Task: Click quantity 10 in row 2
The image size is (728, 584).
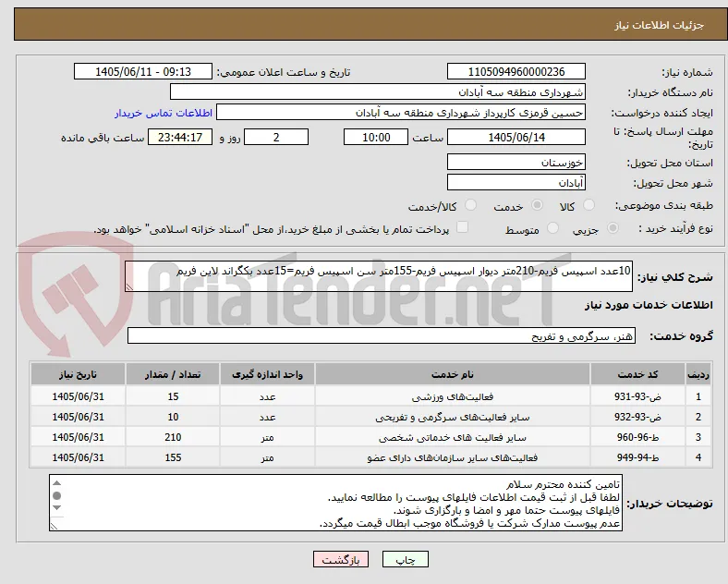Action: [173, 417]
